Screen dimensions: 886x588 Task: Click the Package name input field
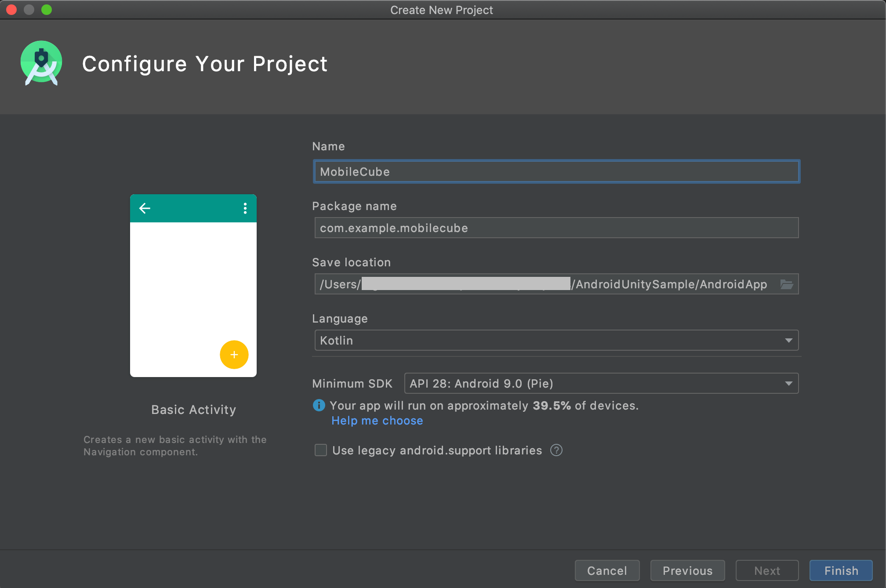pyautogui.click(x=556, y=228)
